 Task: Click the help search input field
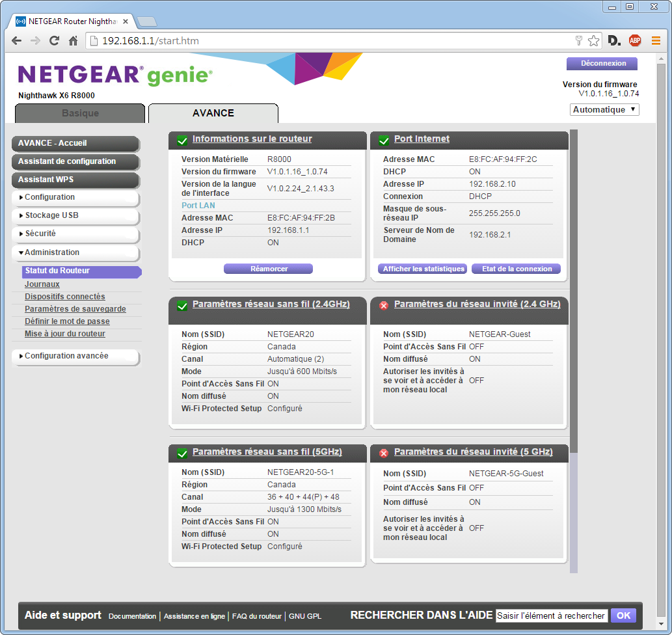click(551, 615)
